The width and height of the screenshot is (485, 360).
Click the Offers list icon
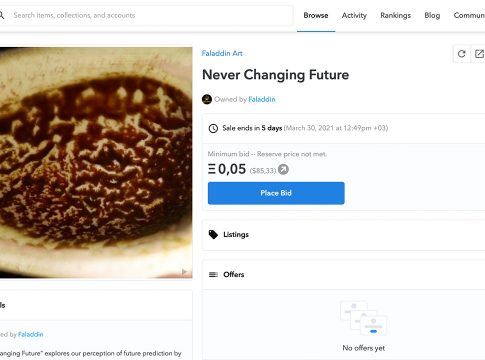pyautogui.click(x=213, y=274)
